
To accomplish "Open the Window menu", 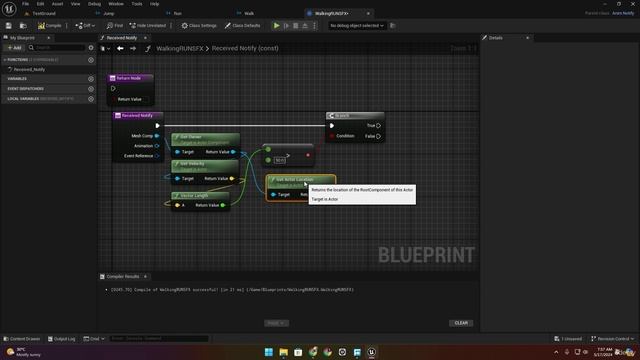I will (116, 4).
